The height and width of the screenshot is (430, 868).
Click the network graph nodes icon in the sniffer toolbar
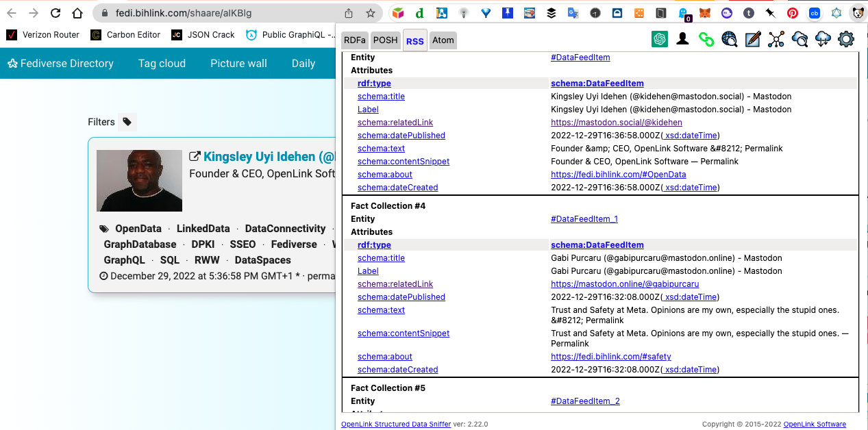click(x=776, y=40)
